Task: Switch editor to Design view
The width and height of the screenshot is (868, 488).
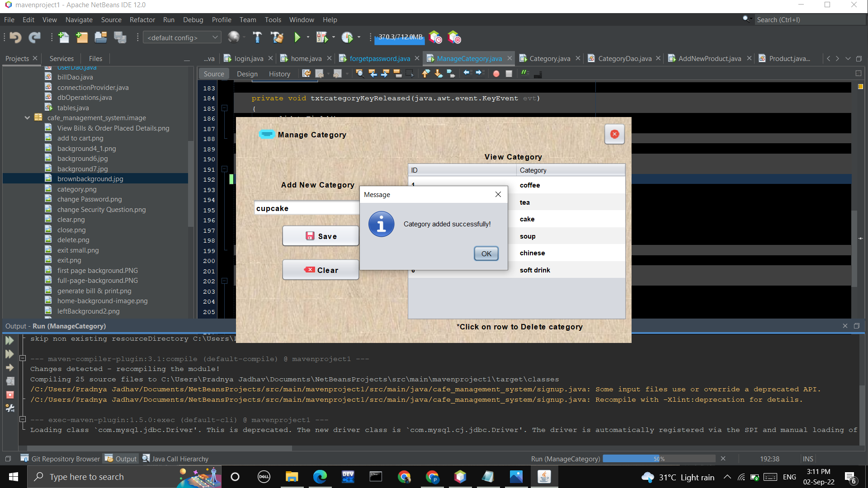Action: [x=247, y=74]
